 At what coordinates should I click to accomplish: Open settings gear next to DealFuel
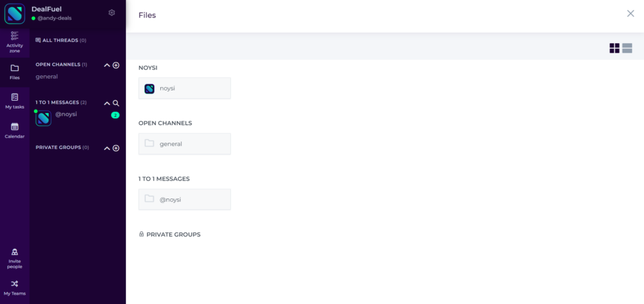[x=112, y=13]
